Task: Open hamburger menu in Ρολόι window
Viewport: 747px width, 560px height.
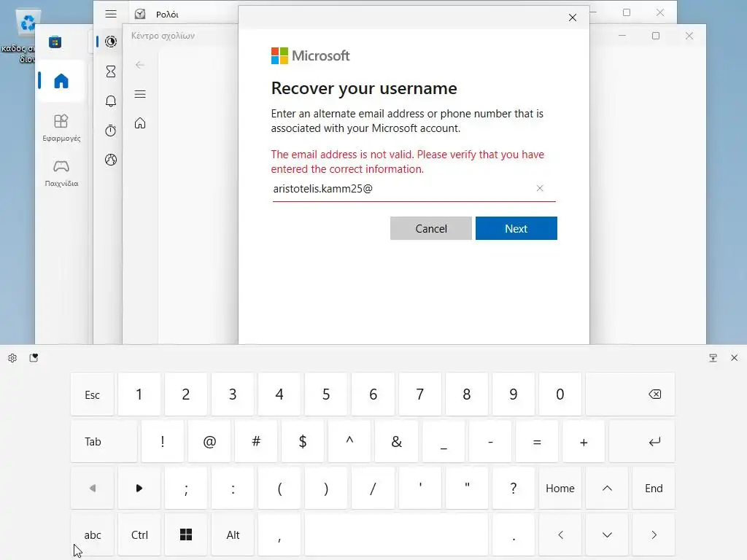Action: [x=111, y=14]
